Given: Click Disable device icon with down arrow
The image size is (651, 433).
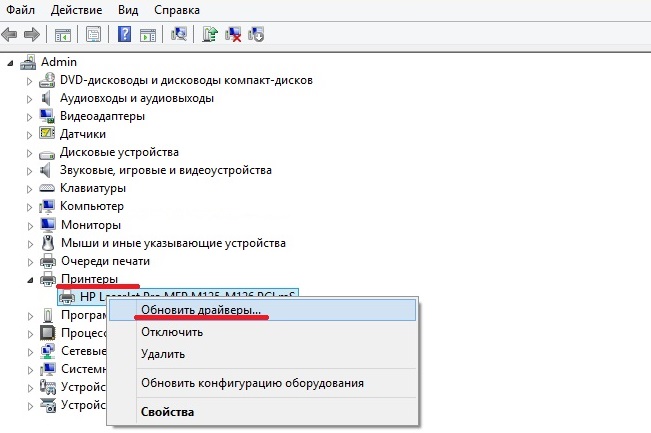Looking at the screenshot, I should tap(256, 34).
